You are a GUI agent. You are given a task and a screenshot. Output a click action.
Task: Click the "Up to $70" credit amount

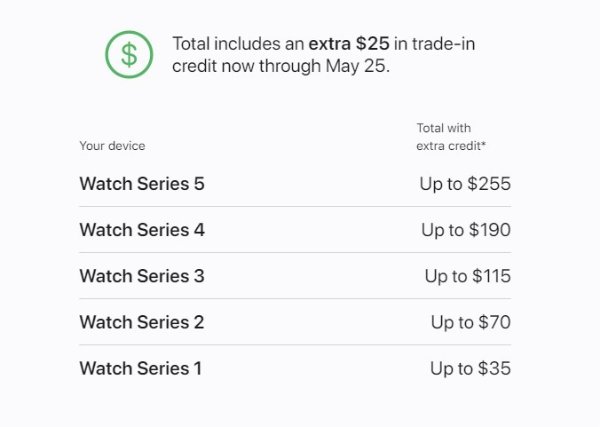pos(471,322)
